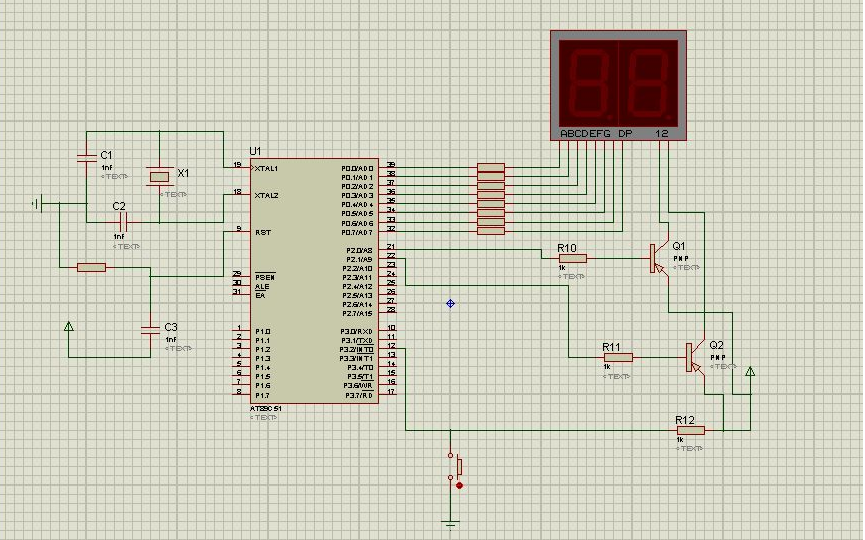Image resolution: width=865 pixels, height=540 pixels.
Task: Select the R11 resistor symbol
Action: click(x=618, y=357)
